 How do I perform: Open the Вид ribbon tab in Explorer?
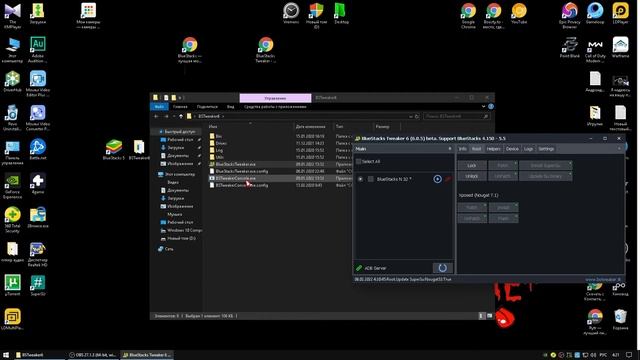[x=231, y=107]
